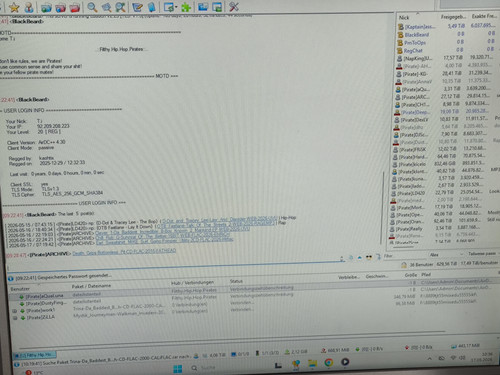This screenshot has width=500, height=375.
Task: Click the magnifying glass Search icon
Action: coord(92,7)
